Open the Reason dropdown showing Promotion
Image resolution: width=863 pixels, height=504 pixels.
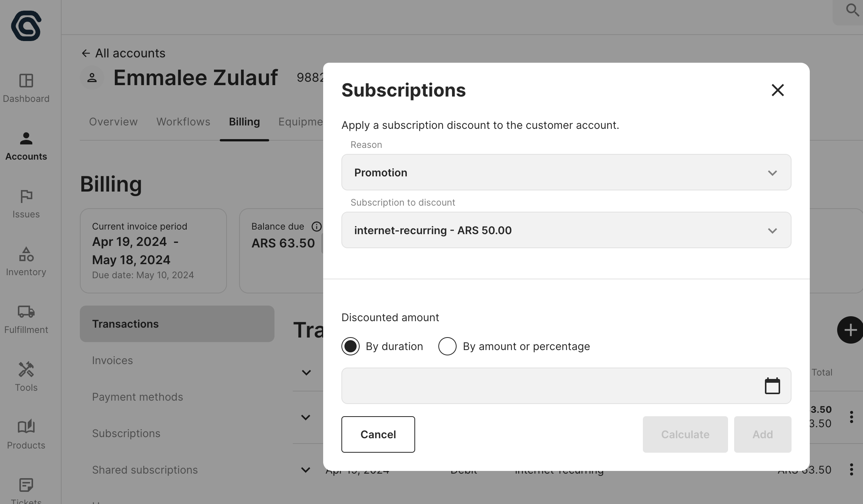click(566, 173)
